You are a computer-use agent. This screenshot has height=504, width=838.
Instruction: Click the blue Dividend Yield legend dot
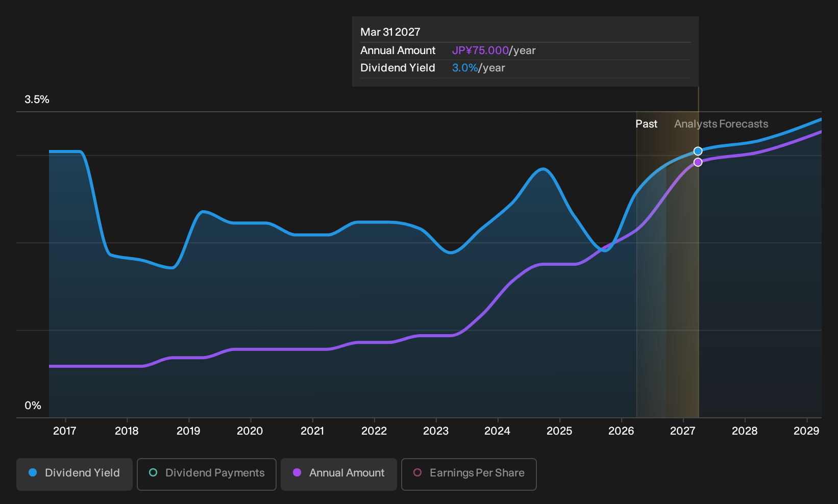(33, 472)
